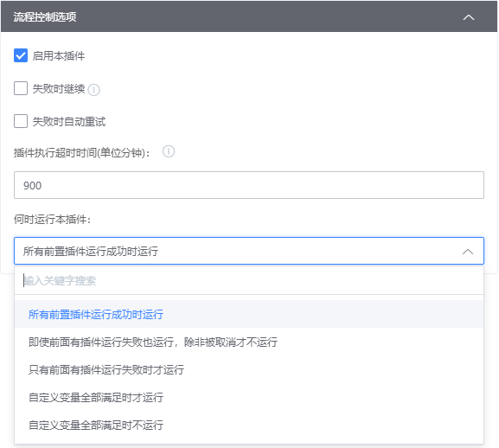This screenshot has width=499, height=448.
Task: Click the 流程控制选项 header title
Action: click(x=45, y=16)
